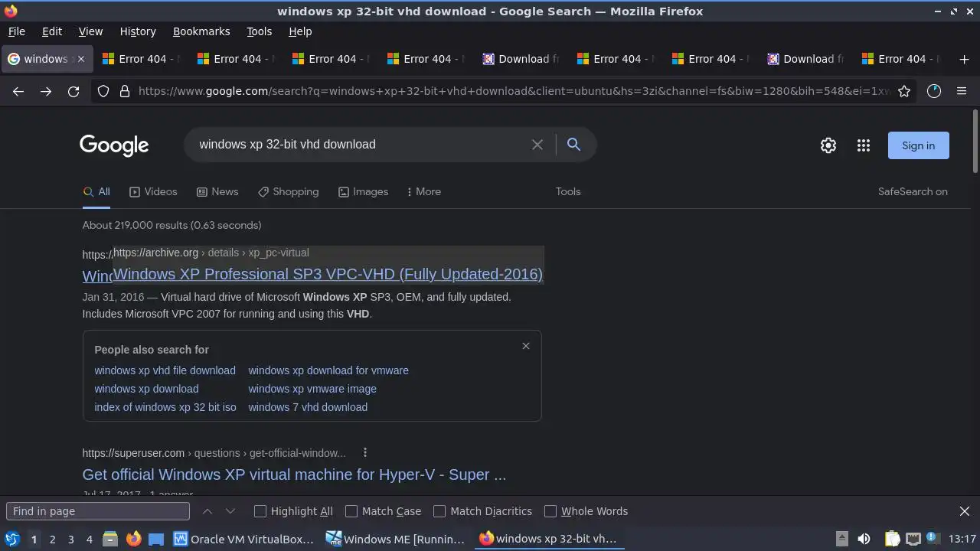The width and height of the screenshot is (980, 551).
Task: Open the File menu
Action: (16, 31)
